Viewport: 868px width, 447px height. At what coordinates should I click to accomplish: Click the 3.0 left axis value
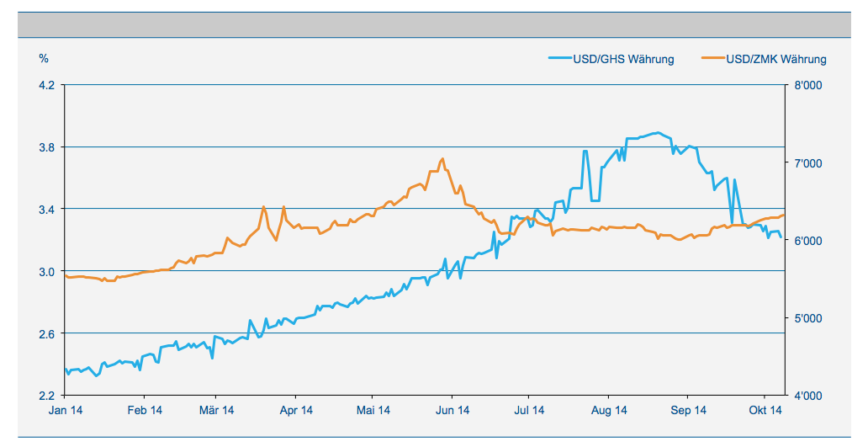pyautogui.click(x=46, y=271)
